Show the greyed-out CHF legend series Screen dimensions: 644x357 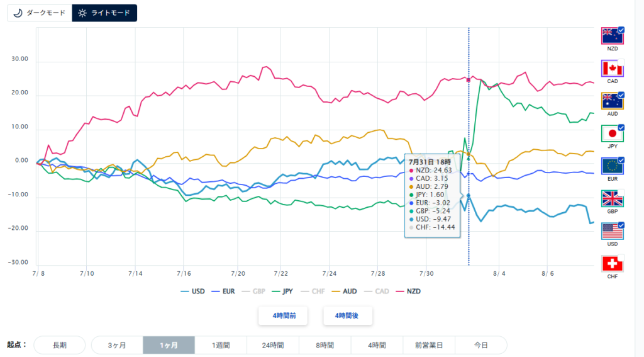tap(313, 291)
